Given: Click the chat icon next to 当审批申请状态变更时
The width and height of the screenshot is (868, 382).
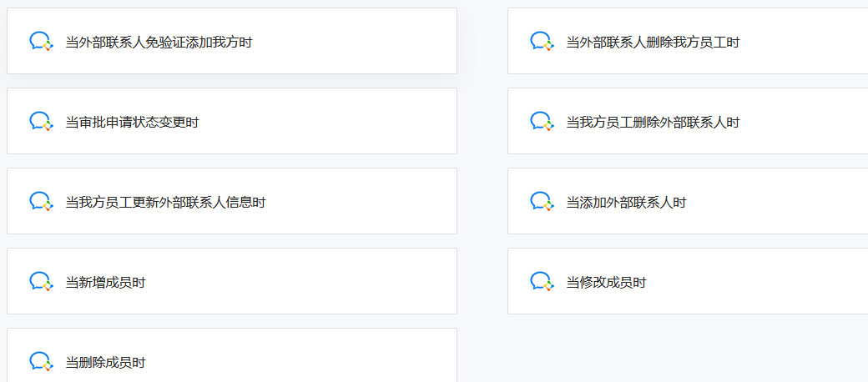Looking at the screenshot, I should click(41, 122).
